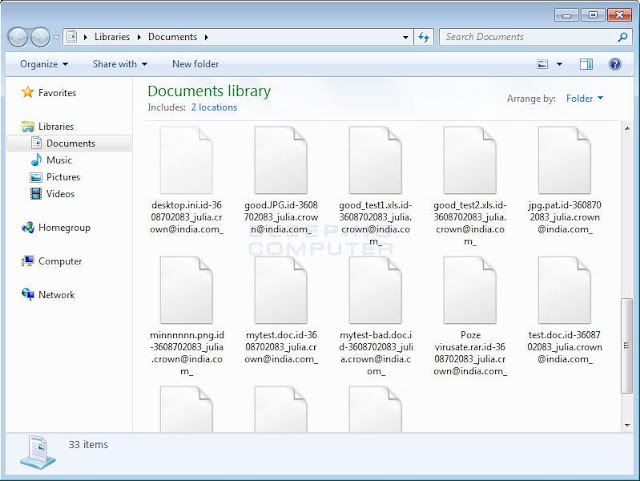Close the Explorer window
640x481 pixels.
[619, 15]
